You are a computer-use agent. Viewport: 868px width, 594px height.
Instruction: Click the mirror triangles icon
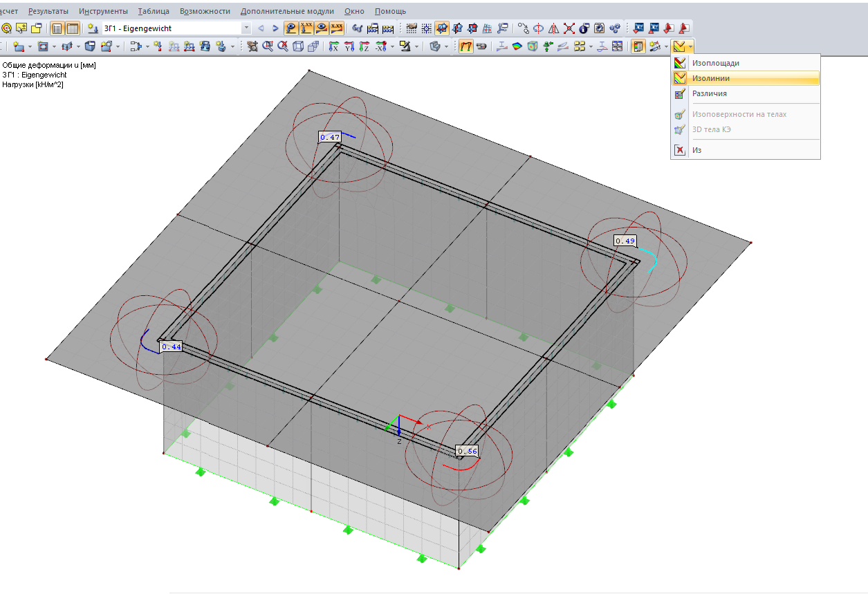tap(554, 28)
